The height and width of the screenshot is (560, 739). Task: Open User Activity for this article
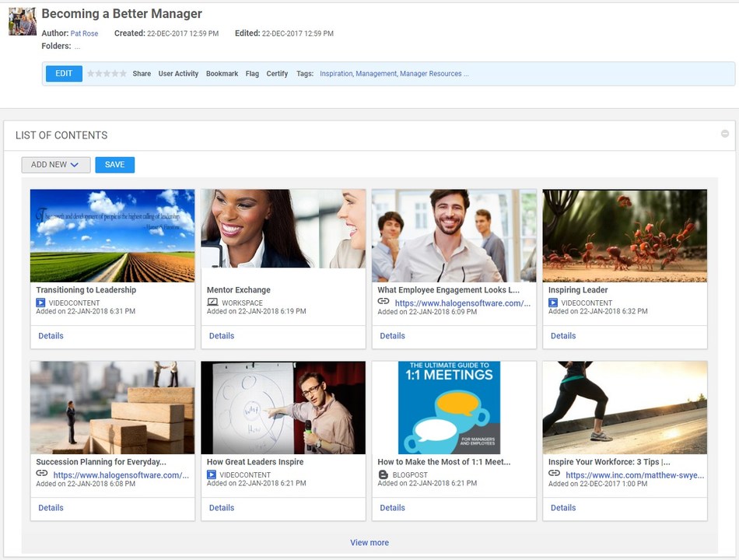(x=178, y=73)
